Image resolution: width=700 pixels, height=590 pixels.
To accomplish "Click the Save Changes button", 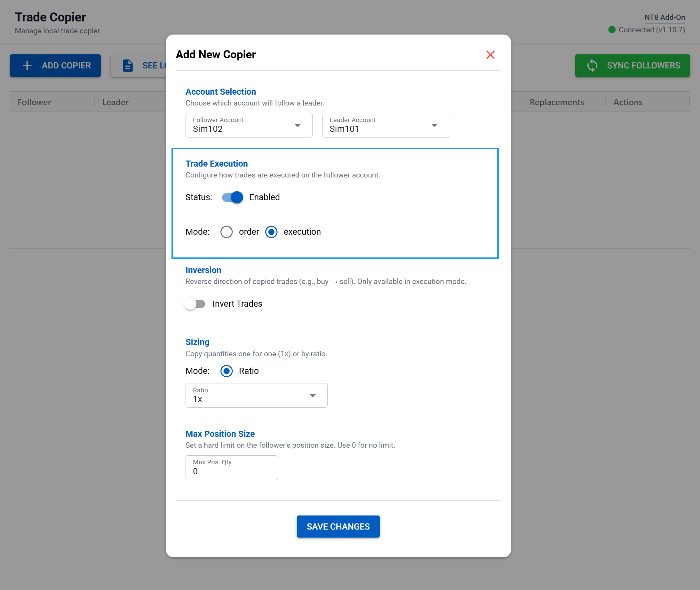I will click(338, 526).
